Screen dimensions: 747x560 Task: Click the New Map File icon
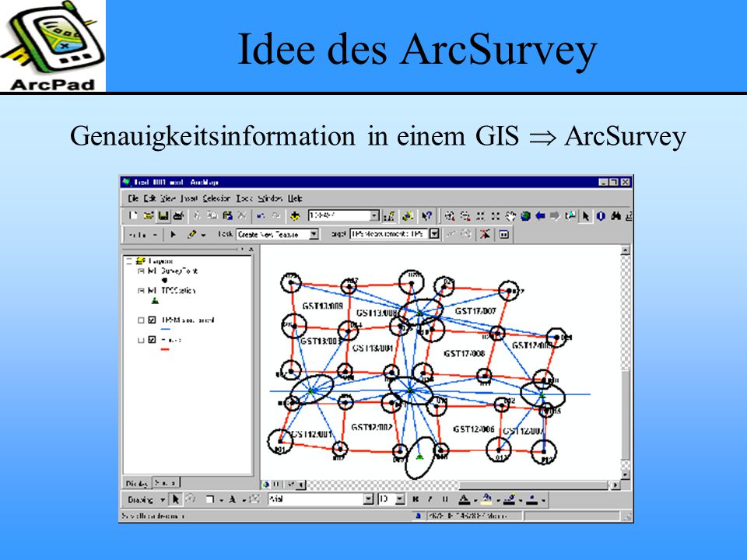133,215
